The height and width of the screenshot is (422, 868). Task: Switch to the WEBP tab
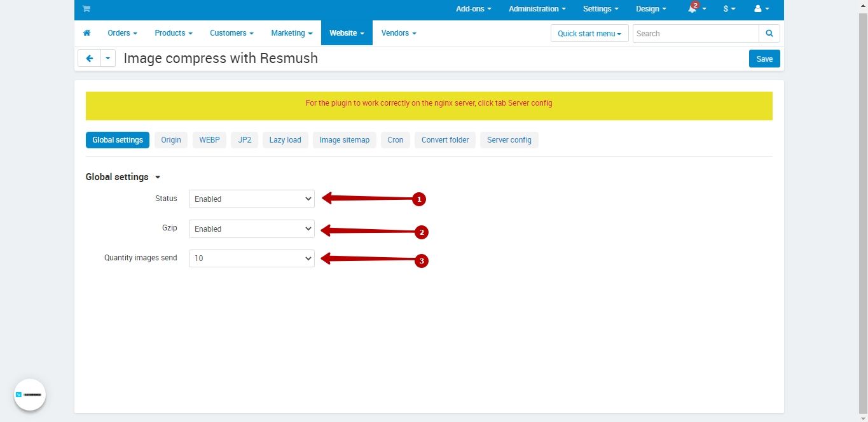click(x=209, y=140)
